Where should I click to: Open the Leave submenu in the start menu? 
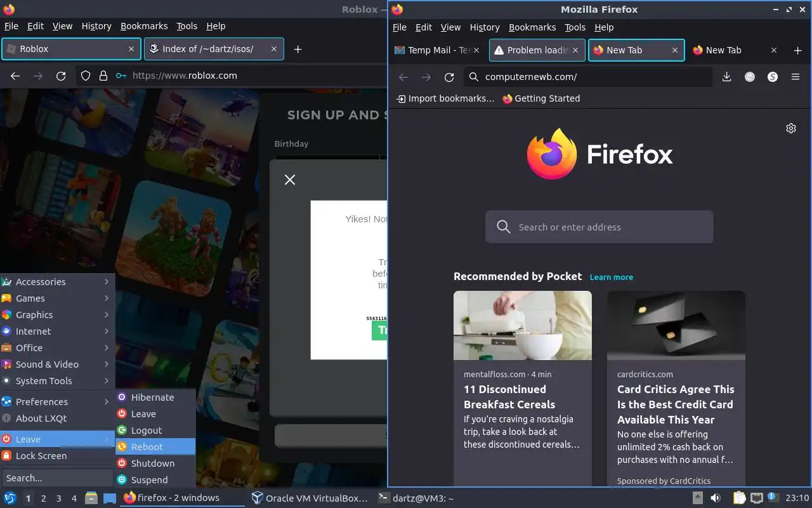coord(57,439)
